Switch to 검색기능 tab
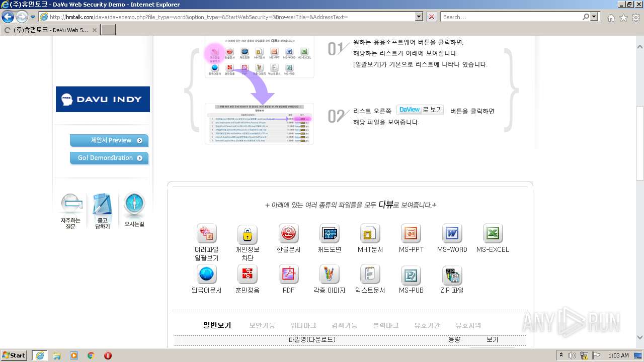The width and height of the screenshot is (644, 362). tap(345, 325)
